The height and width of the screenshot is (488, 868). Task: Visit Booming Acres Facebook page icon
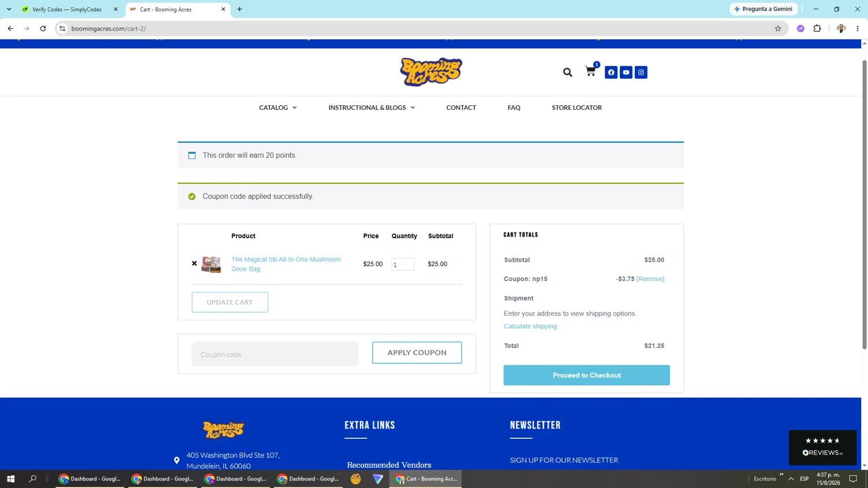(x=611, y=72)
